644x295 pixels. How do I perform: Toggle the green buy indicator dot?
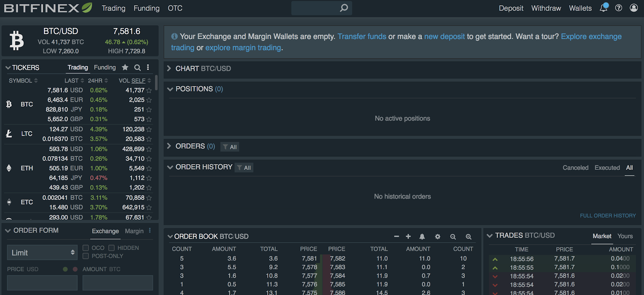click(x=65, y=269)
